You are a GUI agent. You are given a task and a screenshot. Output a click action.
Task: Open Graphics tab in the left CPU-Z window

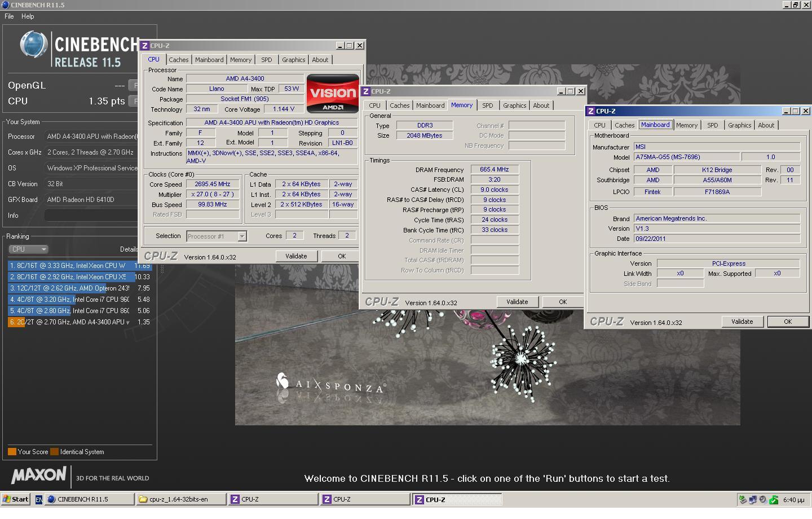point(294,60)
